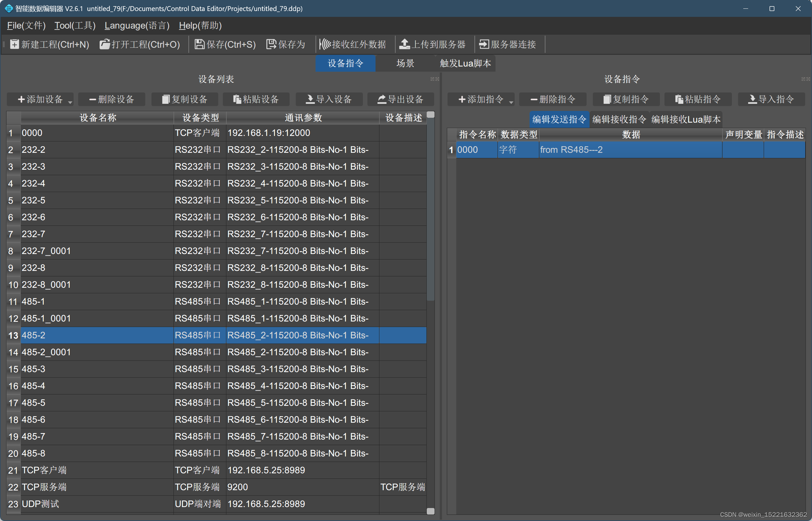The height and width of the screenshot is (521, 812).
Task: Expand the Add Command (添加指令) dropdown arrow
Action: click(511, 102)
